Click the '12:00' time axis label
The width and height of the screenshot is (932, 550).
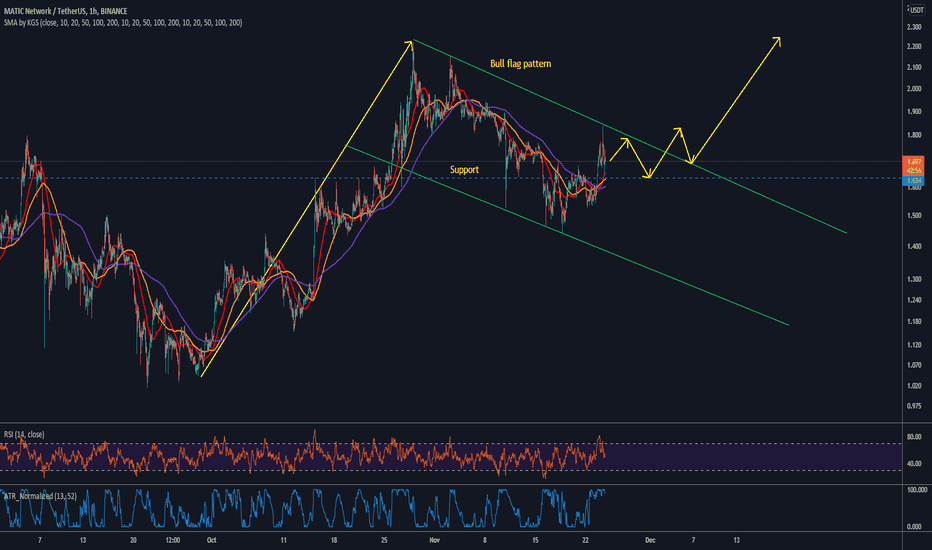click(x=172, y=540)
